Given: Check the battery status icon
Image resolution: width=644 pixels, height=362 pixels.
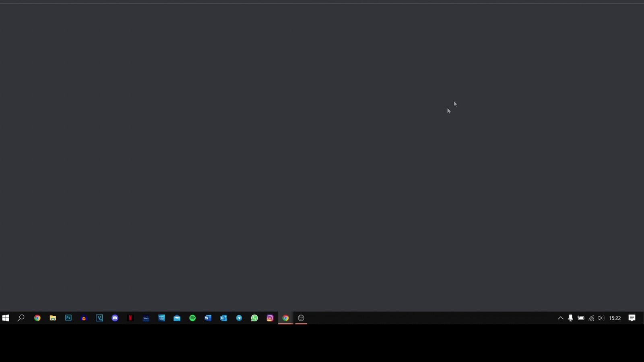Looking at the screenshot, I should click(581, 318).
